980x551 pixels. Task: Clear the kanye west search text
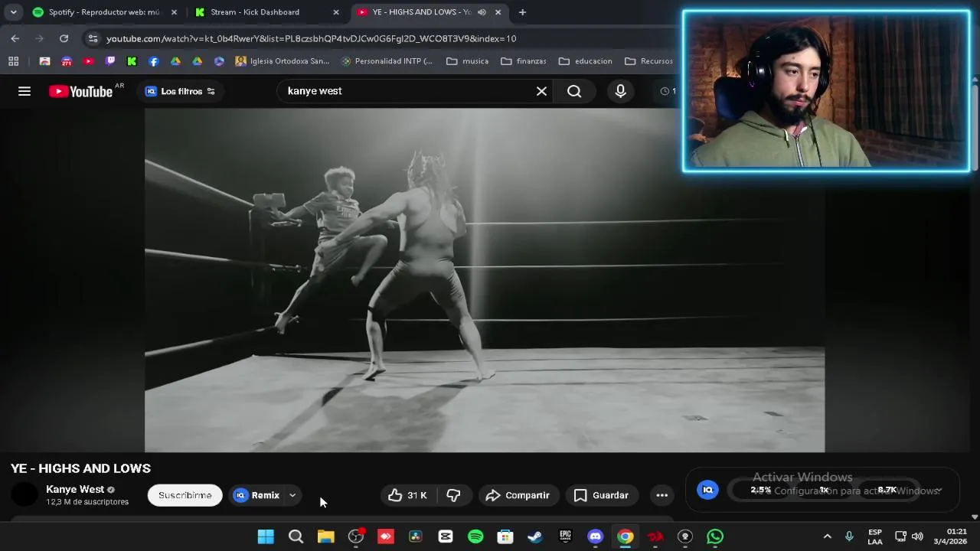coord(541,91)
